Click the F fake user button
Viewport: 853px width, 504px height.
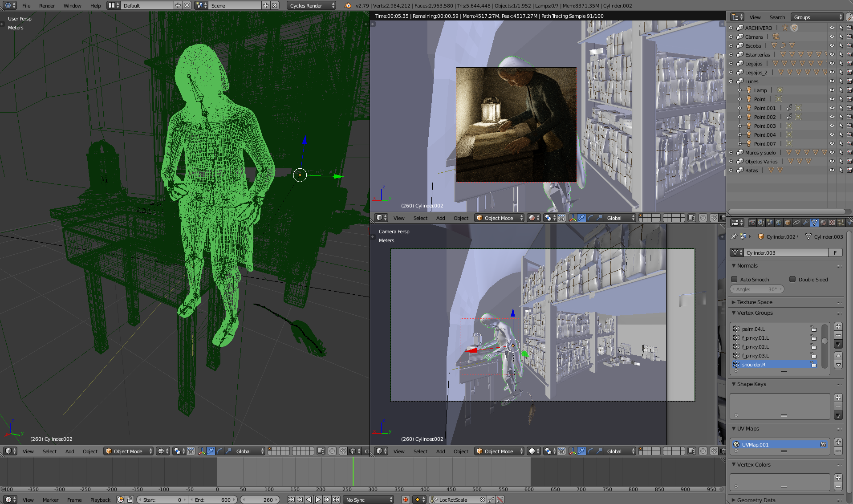[835, 252]
